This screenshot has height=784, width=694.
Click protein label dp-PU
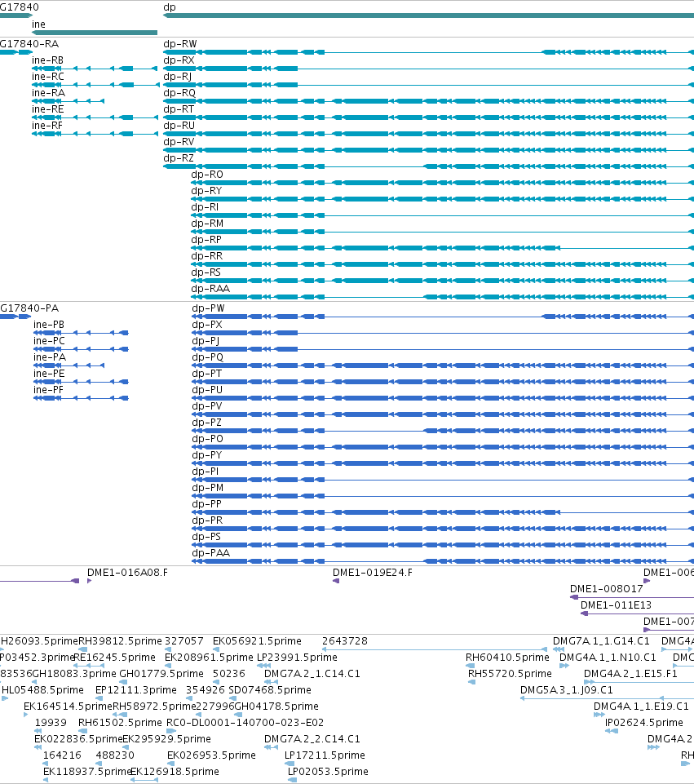pyautogui.click(x=207, y=390)
